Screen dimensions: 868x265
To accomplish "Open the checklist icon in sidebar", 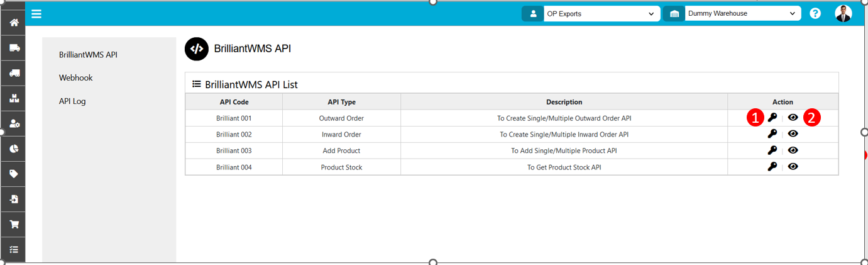I will click(x=14, y=249).
